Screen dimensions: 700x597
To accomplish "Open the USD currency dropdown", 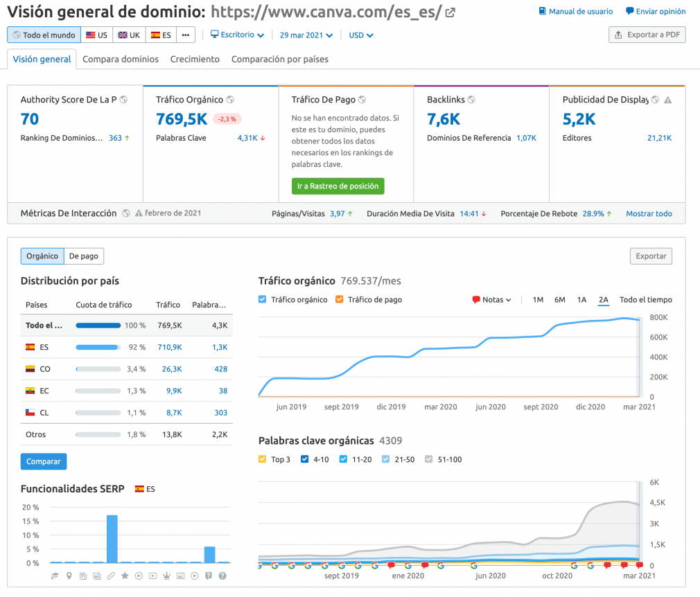I will [360, 35].
